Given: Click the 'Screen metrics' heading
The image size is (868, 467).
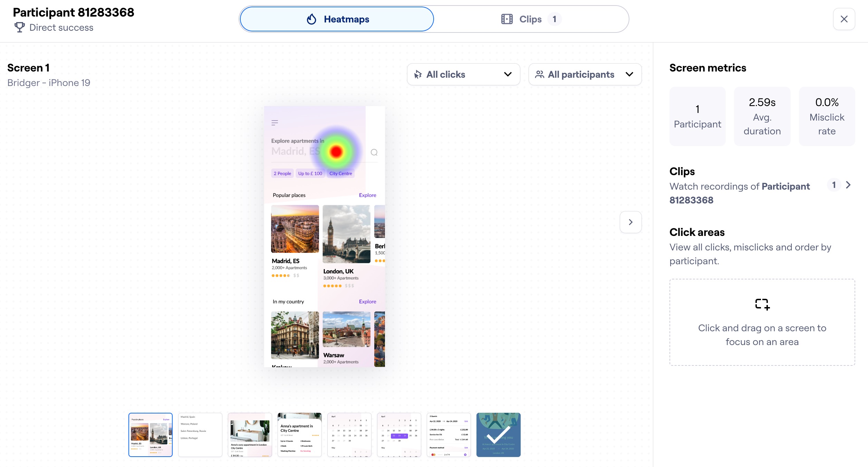Looking at the screenshot, I should (x=708, y=68).
